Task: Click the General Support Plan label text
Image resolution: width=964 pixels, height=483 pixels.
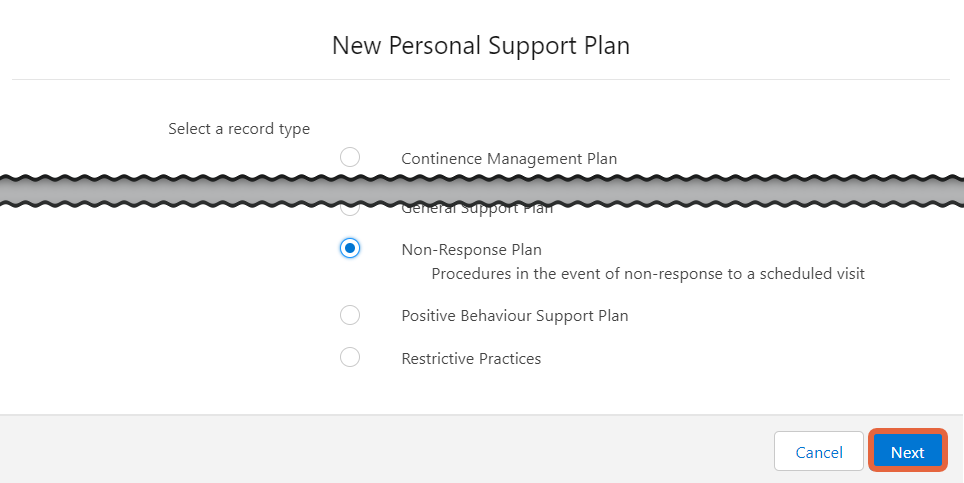Action: [477, 211]
